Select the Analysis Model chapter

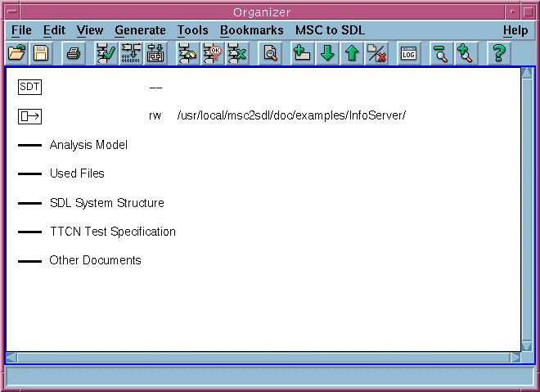coord(88,145)
